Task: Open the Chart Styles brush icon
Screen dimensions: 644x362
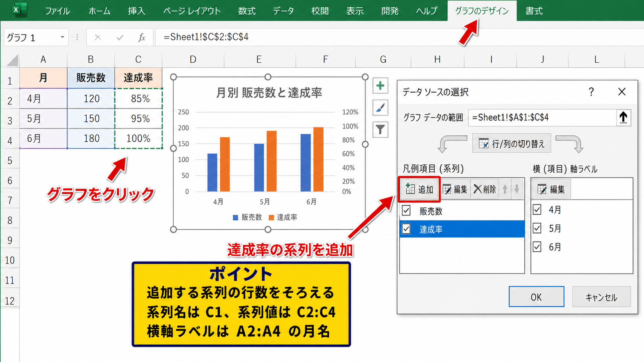Action: point(380,108)
